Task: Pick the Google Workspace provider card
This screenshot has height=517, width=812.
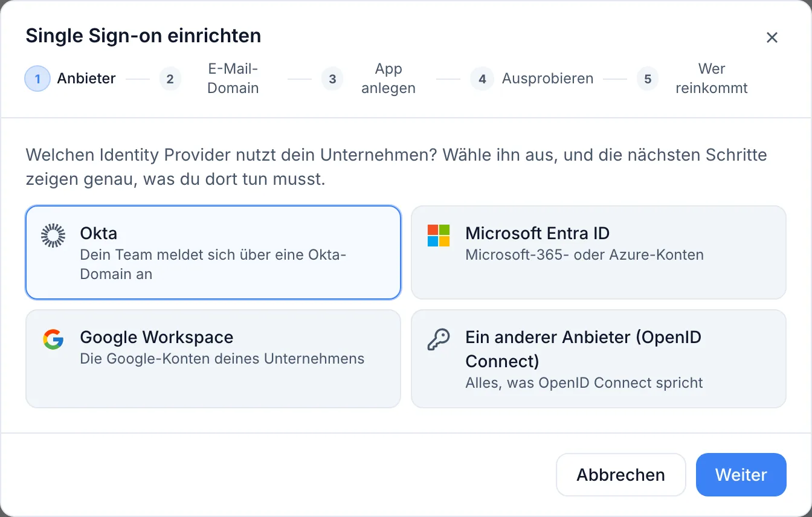Action: (213, 359)
